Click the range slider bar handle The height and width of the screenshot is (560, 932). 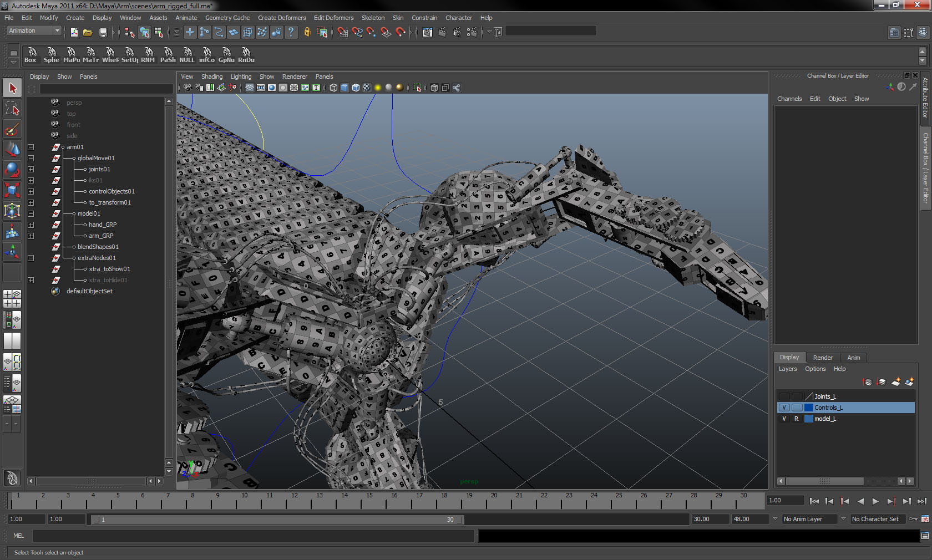pos(277,520)
